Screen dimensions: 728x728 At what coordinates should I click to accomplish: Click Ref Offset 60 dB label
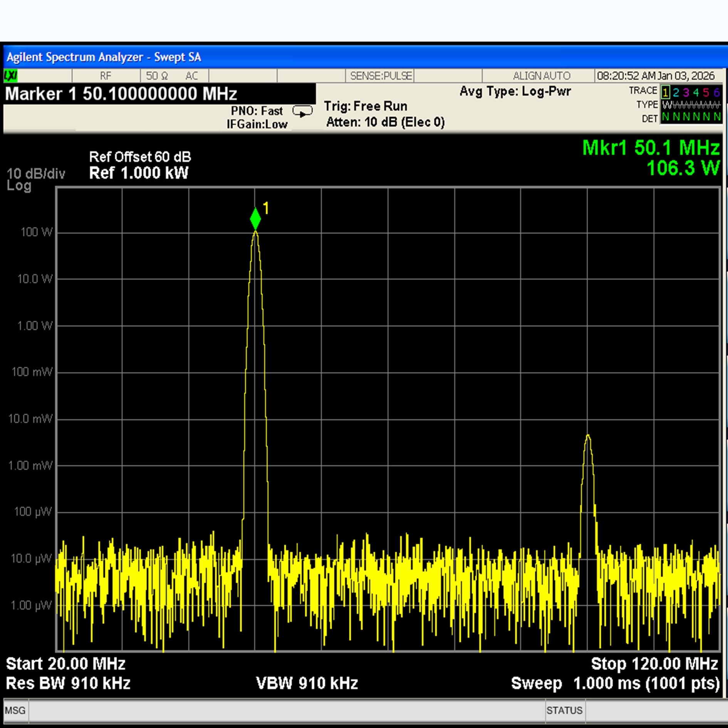[140, 157]
